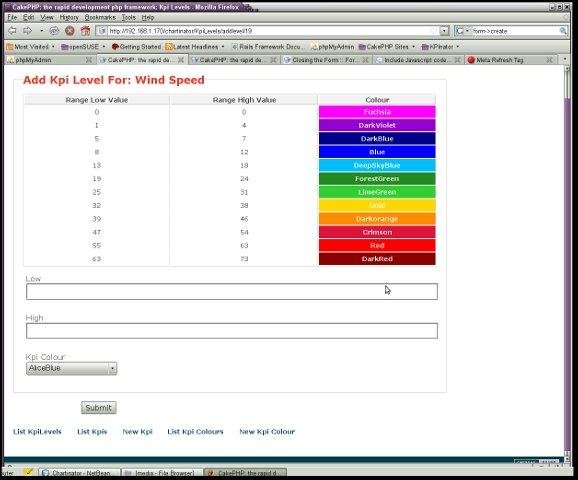Image resolution: width=578 pixels, height=480 pixels.
Task: Click the search magnifier icon
Action: (563, 31)
